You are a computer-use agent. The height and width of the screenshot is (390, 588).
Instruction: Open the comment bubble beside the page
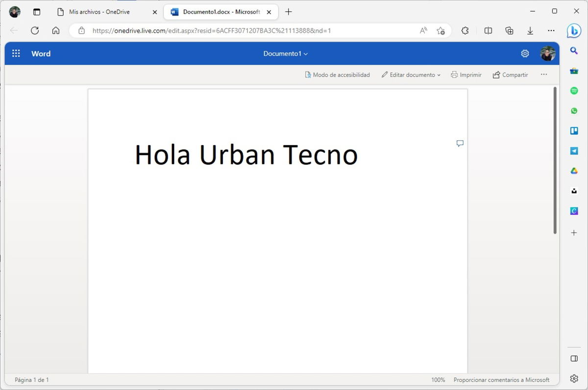click(460, 143)
